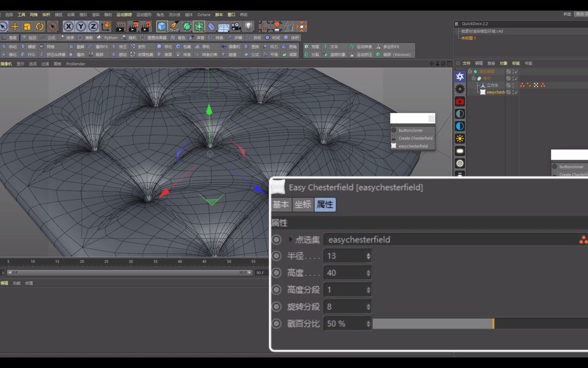Collapse the 细分曲面 tree node

pyautogui.click(x=470, y=72)
